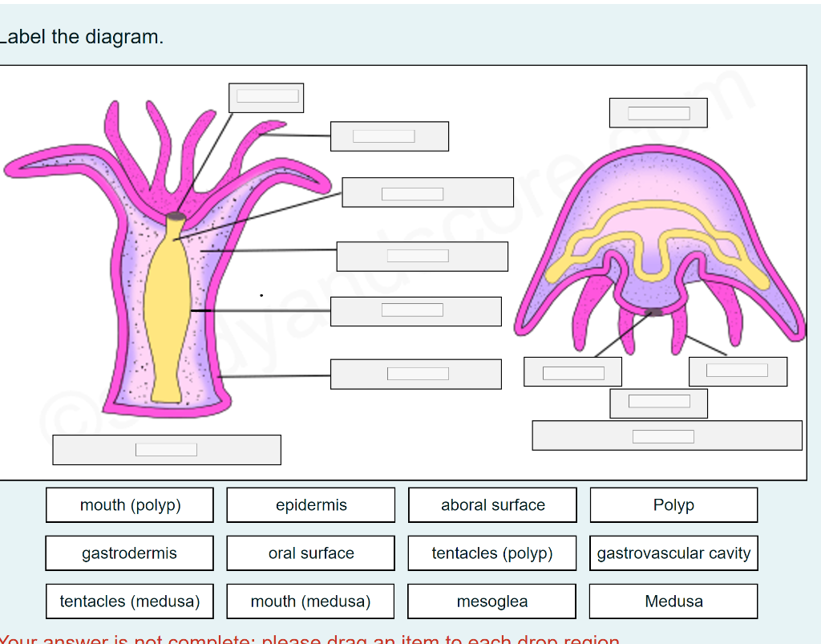Click the drop region below the left polyp diagram
821x644 pixels.
coord(166,449)
